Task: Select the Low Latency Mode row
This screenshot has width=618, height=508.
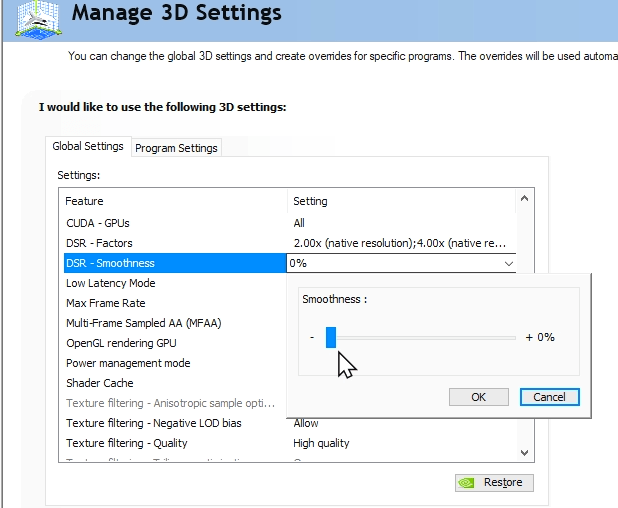Action: [175, 283]
